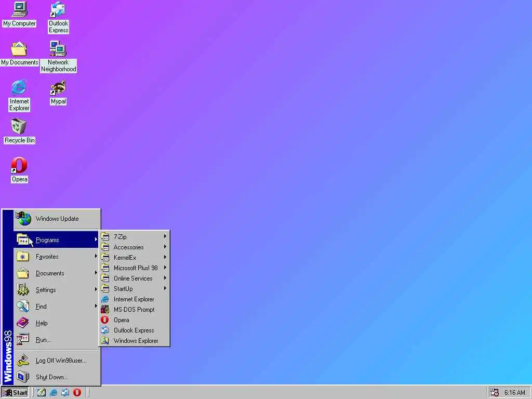Click the "KernelEx" text in Programs submenu

[x=125, y=258]
